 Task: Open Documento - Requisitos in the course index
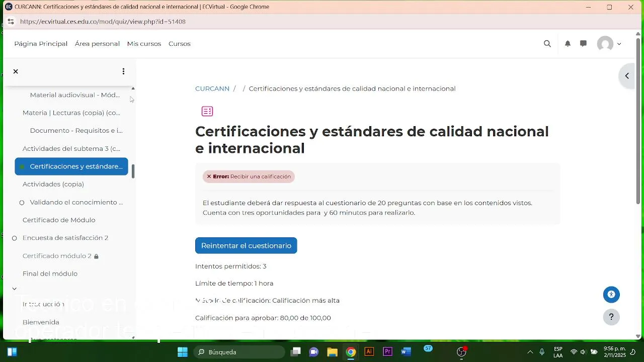pos(76,131)
